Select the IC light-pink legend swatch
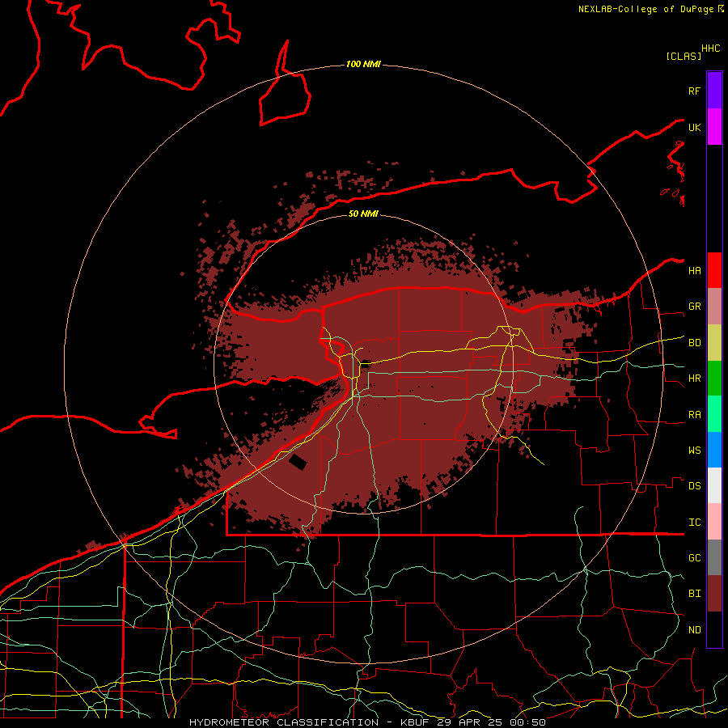The image size is (728, 728). (x=714, y=522)
